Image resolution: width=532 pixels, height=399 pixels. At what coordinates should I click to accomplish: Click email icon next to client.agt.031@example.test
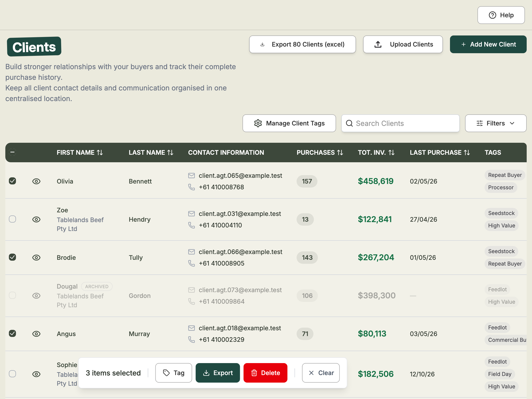(192, 213)
